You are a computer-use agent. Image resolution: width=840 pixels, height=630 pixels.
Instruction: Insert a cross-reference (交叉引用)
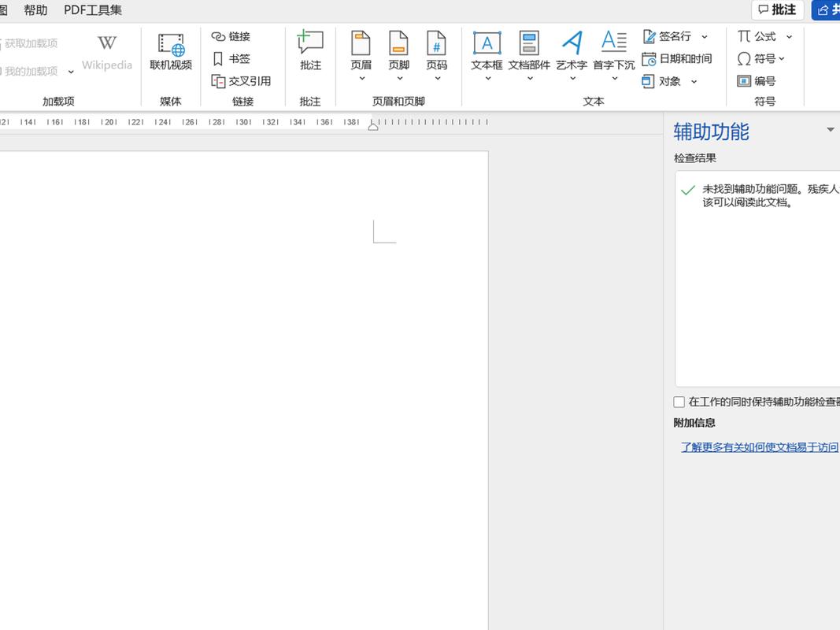click(x=241, y=81)
